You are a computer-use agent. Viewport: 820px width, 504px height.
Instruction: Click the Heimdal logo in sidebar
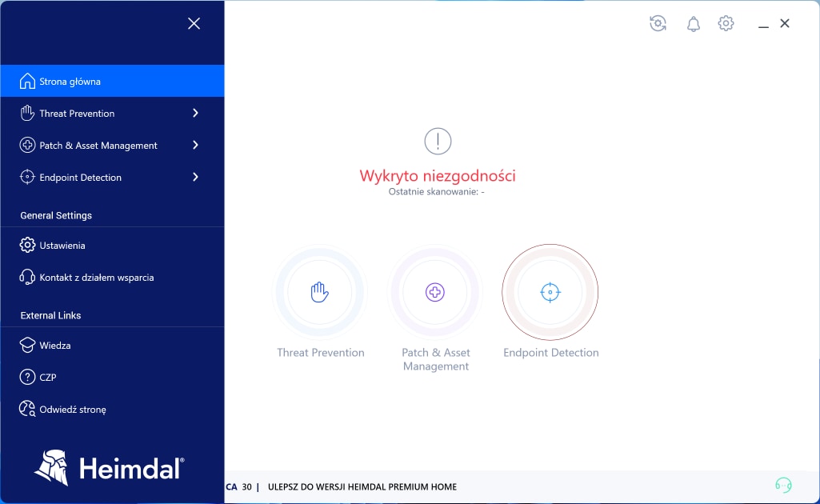(109, 467)
